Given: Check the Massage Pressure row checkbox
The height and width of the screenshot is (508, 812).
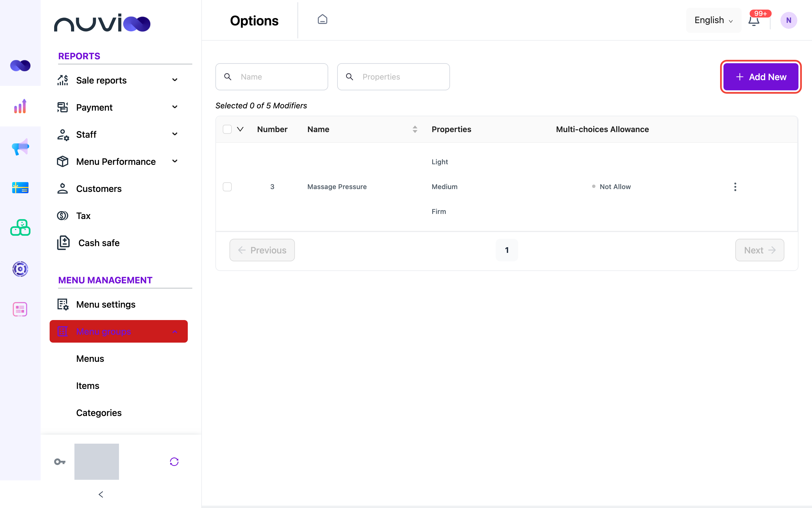Looking at the screenshot, I should pos(227,187).
